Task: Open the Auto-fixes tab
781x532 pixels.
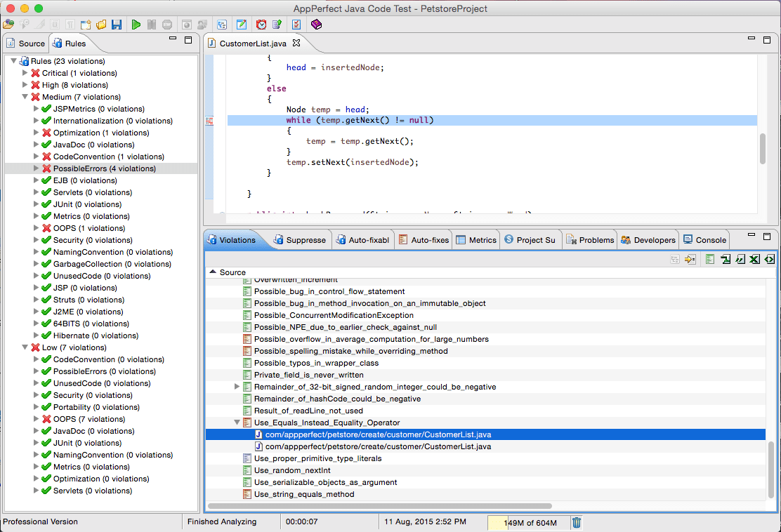Action: coord(424,240)
